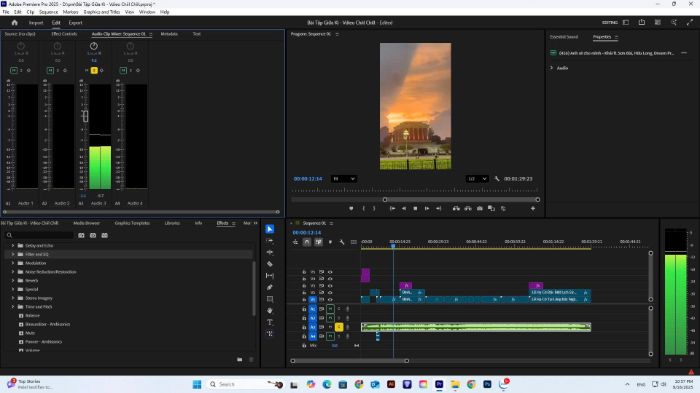This screenshot has height=393, width=700.
Task: Step forward one frame
Action: click(427, 209)
